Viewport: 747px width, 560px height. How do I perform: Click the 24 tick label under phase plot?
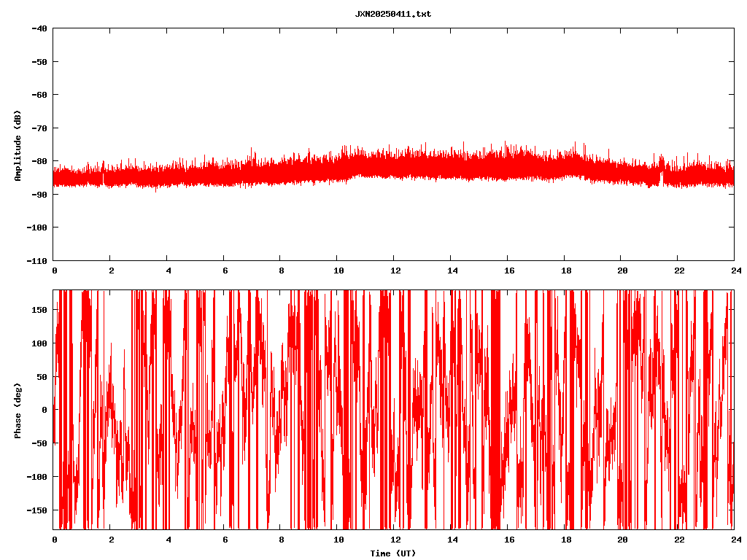pos(737,540)
